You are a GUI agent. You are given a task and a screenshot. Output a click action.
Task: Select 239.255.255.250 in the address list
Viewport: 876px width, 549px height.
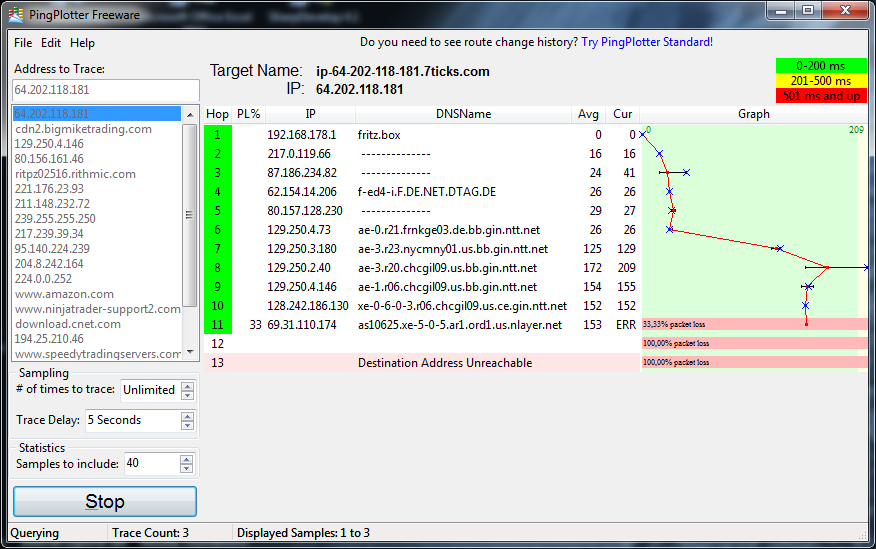click(x=97, y=219)
